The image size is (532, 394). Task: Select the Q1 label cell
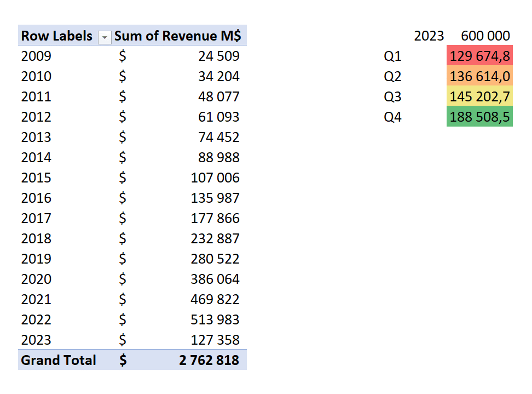click(x=392, y=56)
